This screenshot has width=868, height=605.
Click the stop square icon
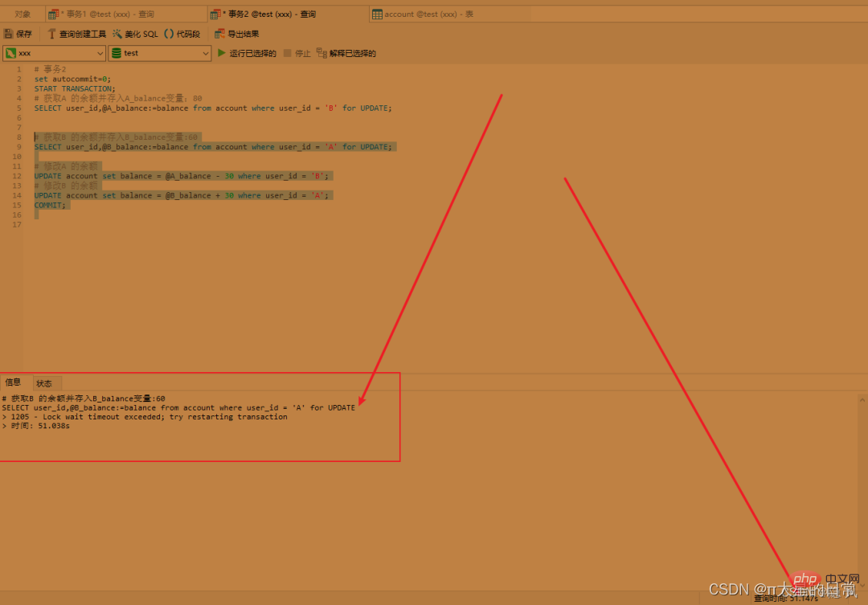(287, 53)
